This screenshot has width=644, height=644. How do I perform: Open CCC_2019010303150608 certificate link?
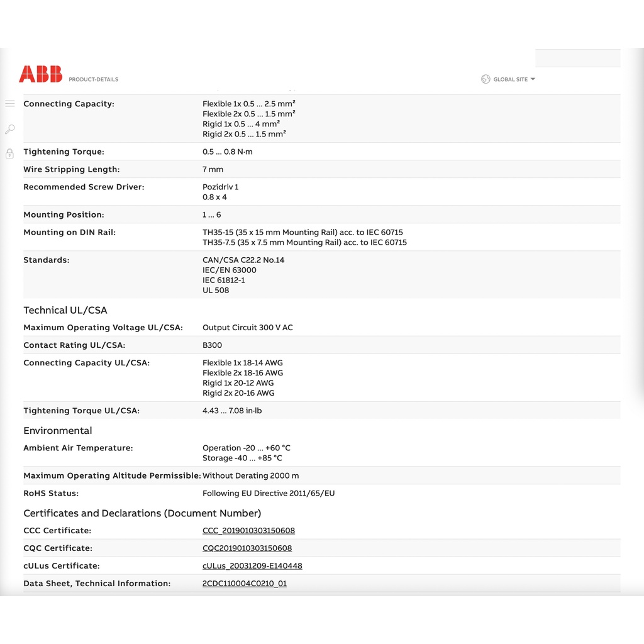point(248,530)
